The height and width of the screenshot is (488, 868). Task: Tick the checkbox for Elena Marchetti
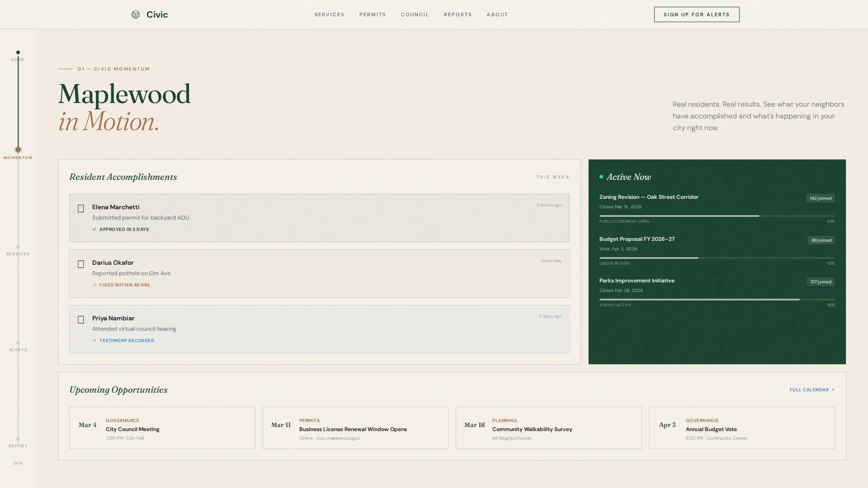(x=81, y=208)
